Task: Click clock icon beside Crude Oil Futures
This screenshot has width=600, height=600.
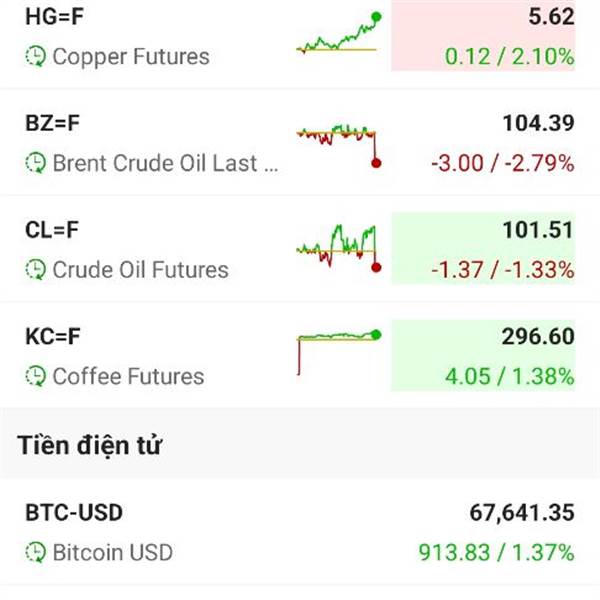Action: [x=36, y=270]
